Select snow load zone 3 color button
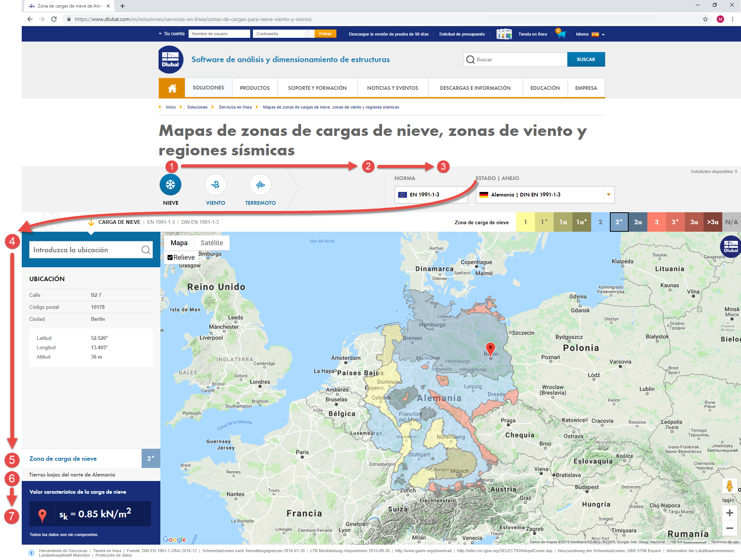Screen dimensions: 741x560 tap(656, 222)
